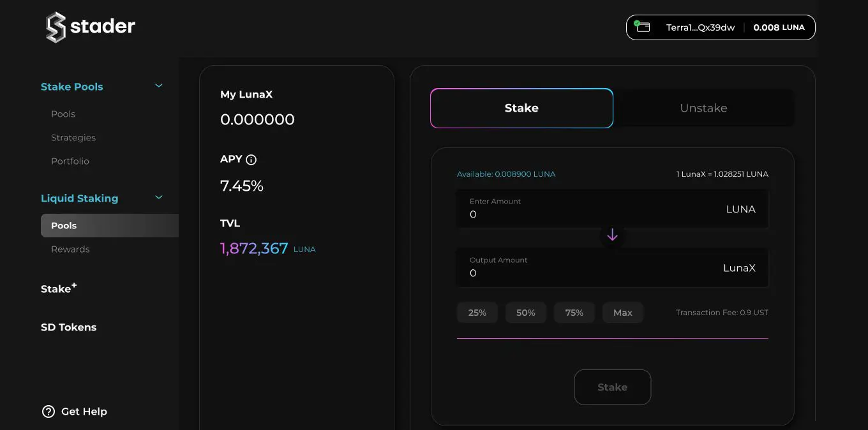This screenshot has height=430, width=868.
Task: Click the 0.008 LUNA header balance
Action: (779, 27)
